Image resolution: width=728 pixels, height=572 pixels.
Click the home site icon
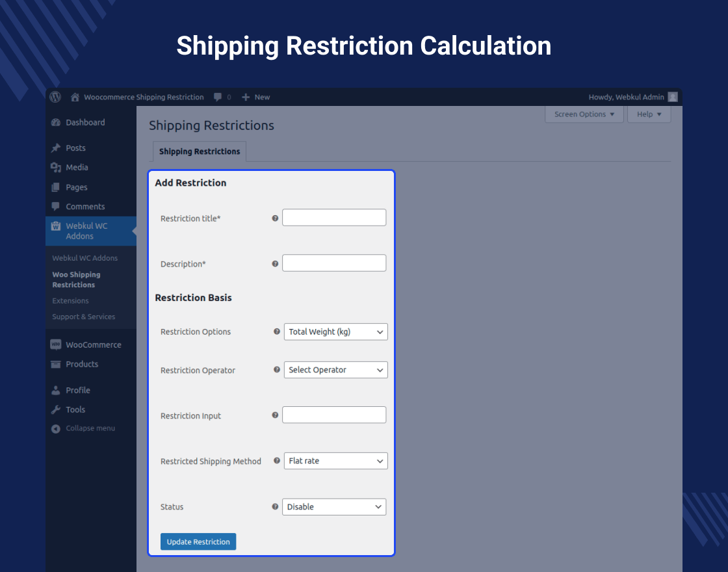tap(75, 97)
